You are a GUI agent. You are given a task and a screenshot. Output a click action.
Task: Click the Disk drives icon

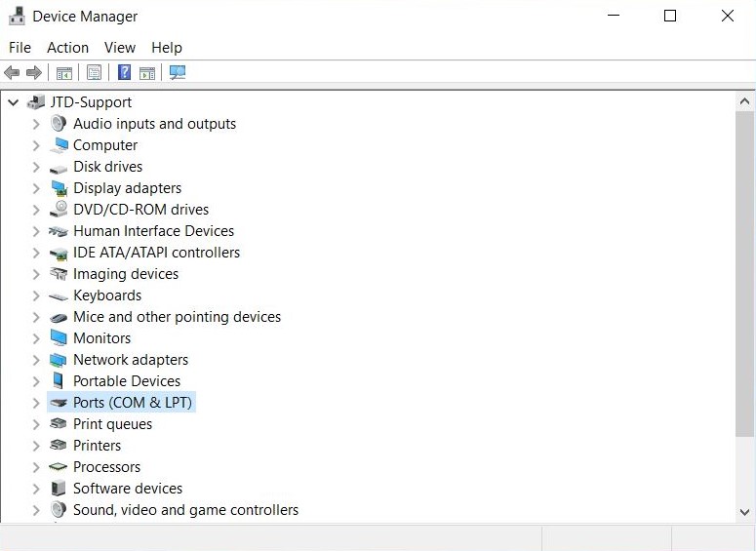tap(59, 169)
